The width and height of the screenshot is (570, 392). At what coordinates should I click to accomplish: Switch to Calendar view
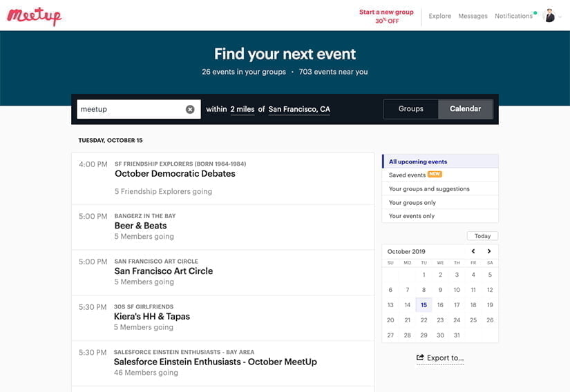click(x=465, y=109)
